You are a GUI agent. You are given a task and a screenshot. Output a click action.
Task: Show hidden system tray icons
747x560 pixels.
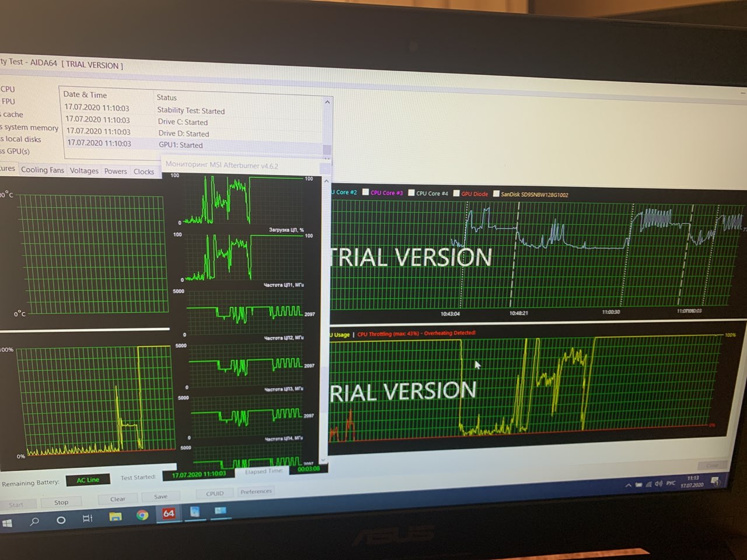[629, 485]
